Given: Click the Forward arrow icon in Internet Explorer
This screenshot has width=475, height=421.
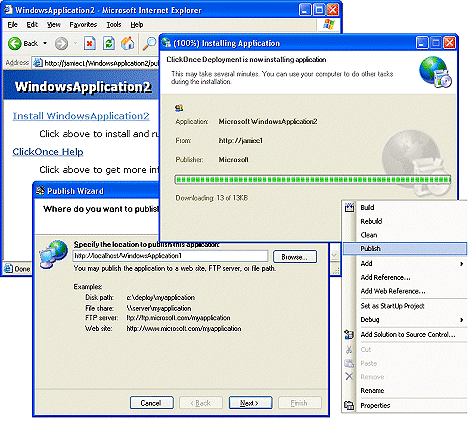Looking at the screenshot, I should [x=61, y=44].
